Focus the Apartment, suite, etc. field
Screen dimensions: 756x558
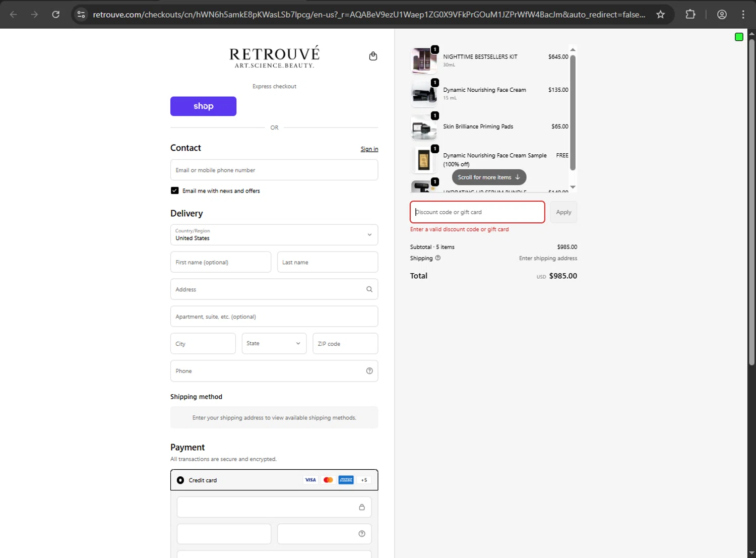point(274,317)
